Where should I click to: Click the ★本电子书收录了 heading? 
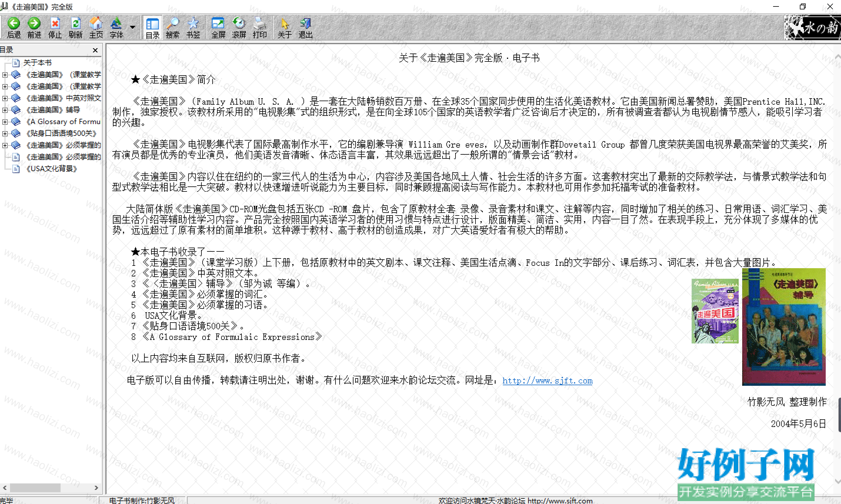178,252
